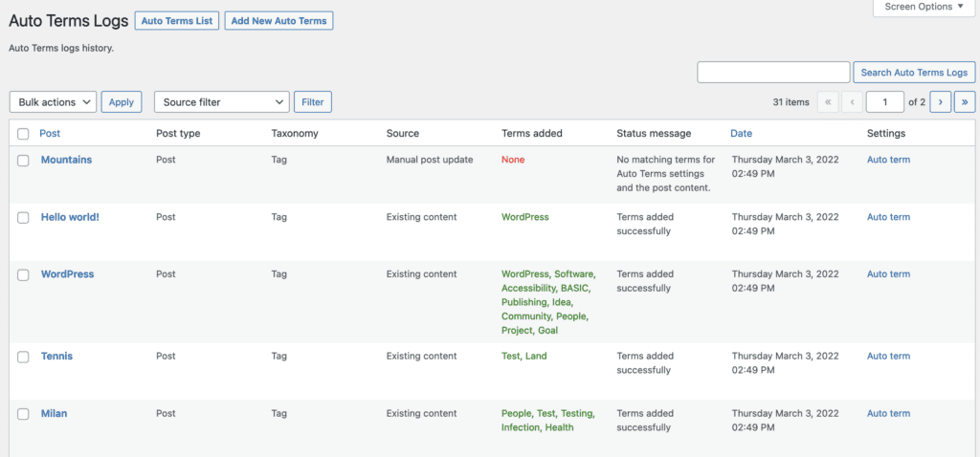Click Terms added successfully in Tennis row
Image resolution: width=980 pixels, height=457 pixels.
645,362
